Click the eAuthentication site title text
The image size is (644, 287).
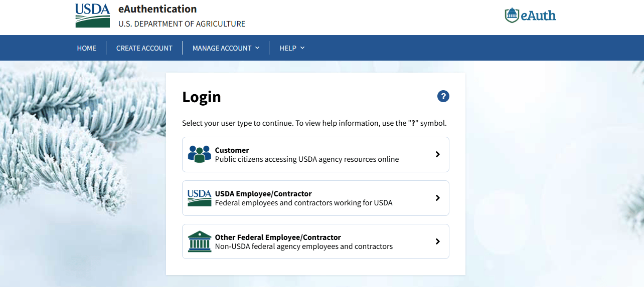pos(157,9)
